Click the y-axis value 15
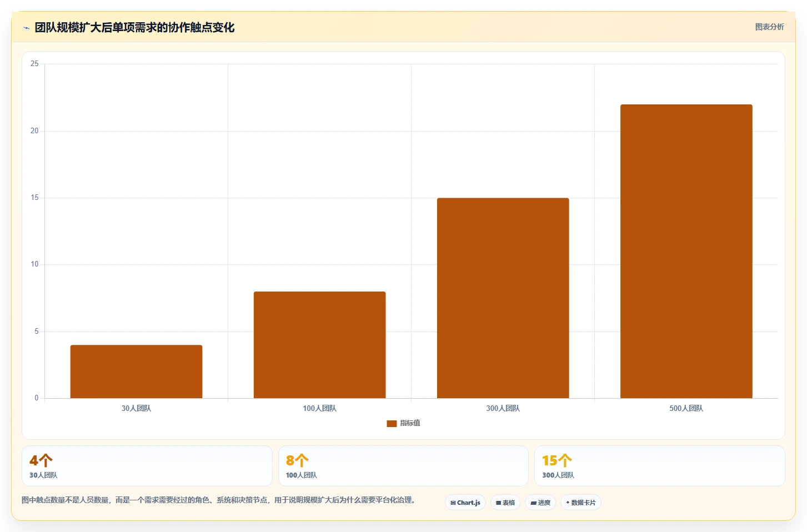 click(x=34, y=198)
